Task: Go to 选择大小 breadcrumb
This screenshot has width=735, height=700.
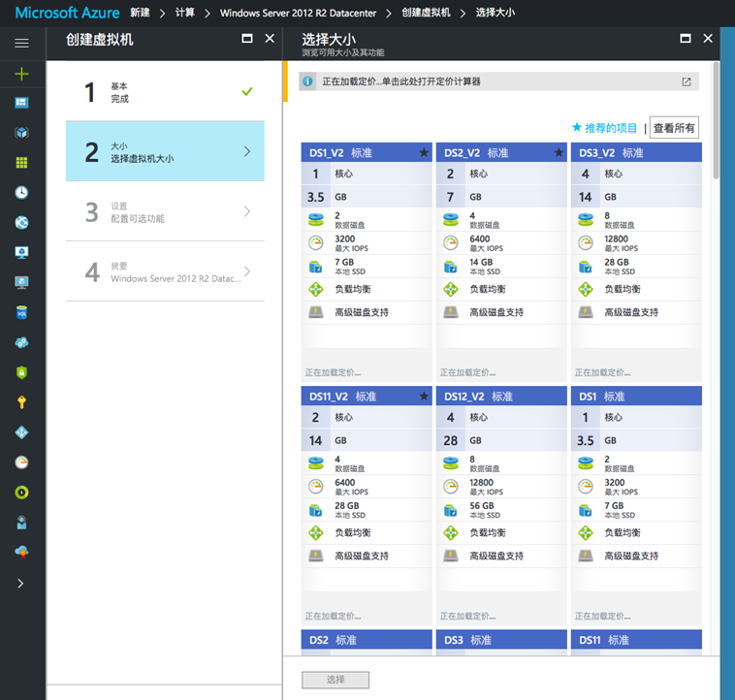Action: tap(495, 13)
